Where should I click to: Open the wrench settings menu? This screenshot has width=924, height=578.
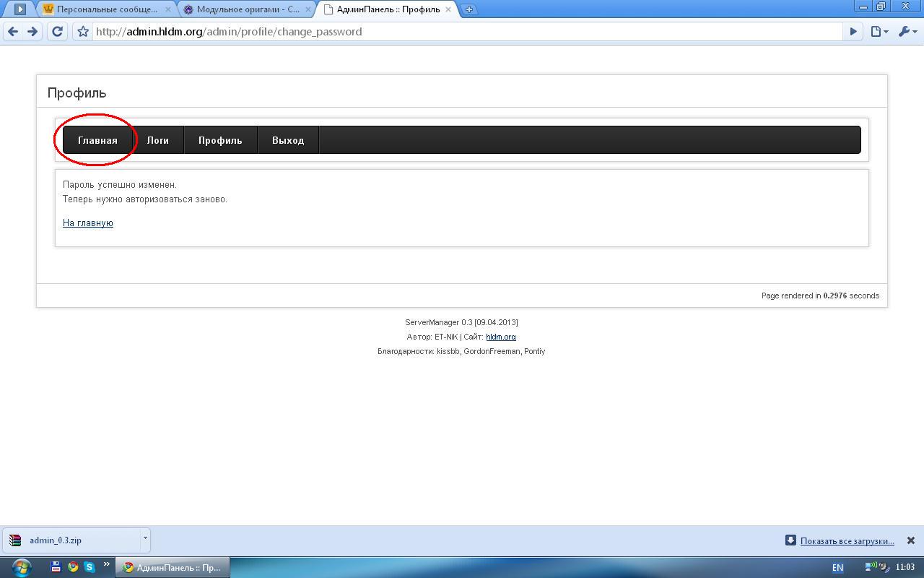[x=907, y=32]
